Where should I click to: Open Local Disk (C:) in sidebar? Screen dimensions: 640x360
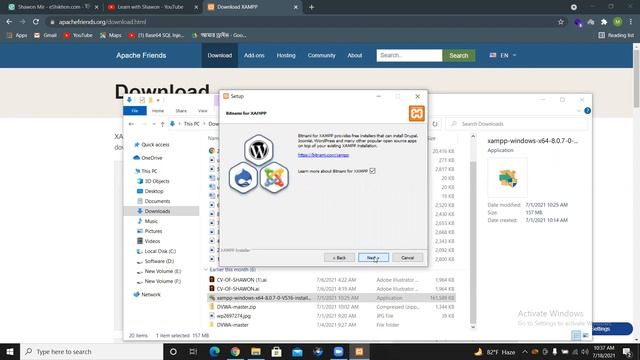[x=160, y=251]
